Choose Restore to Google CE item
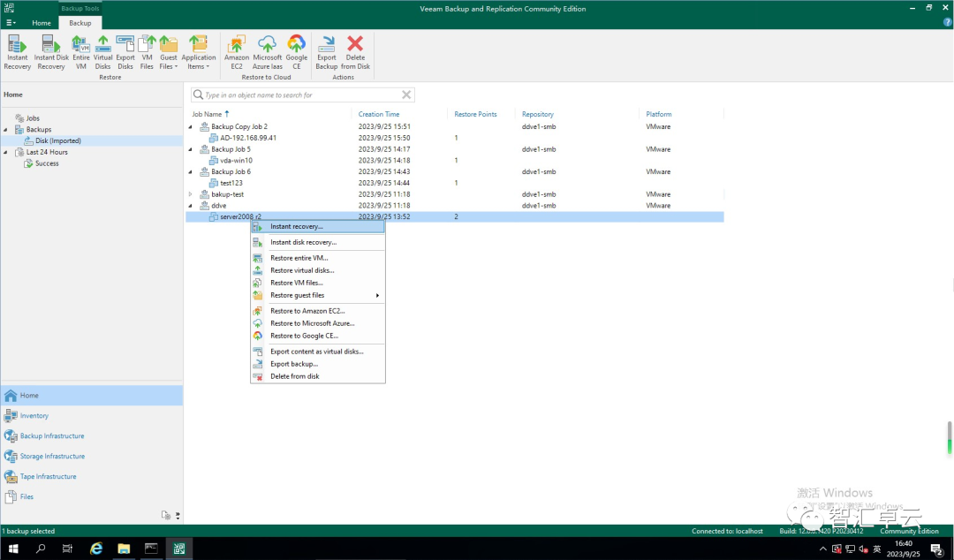954x560 pixels. click(318, 336)
